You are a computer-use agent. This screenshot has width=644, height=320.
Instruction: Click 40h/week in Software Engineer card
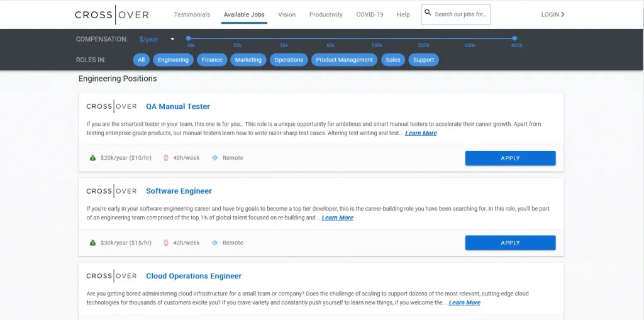[x=186, y=243]
